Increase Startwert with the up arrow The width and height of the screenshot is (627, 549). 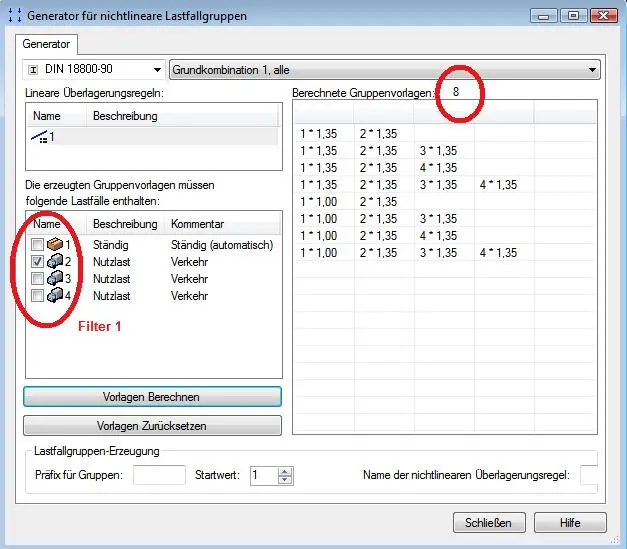285,472
